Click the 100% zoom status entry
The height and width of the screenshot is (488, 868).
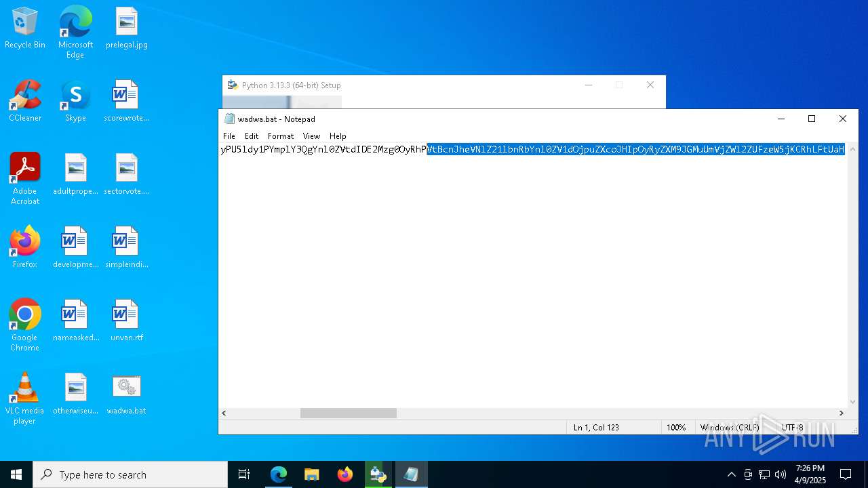click(x=676, y=428)
